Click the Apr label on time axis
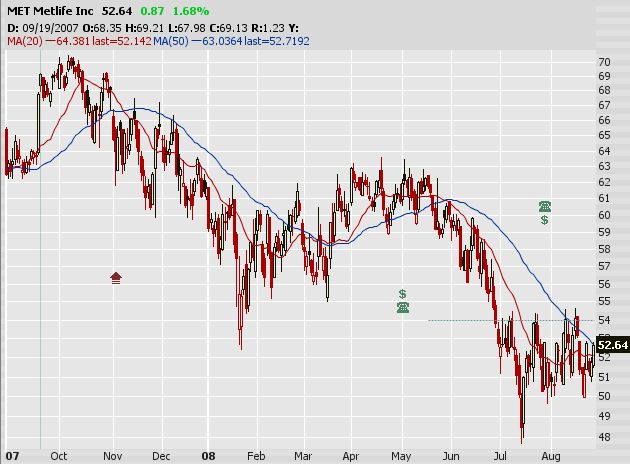630x464 pixels. click(351, 456)
